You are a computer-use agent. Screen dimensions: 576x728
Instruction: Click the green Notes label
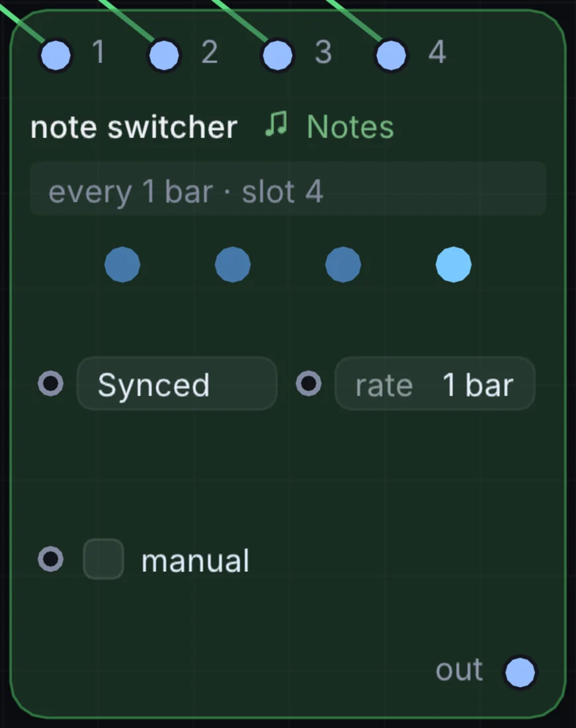pos(350,127)
